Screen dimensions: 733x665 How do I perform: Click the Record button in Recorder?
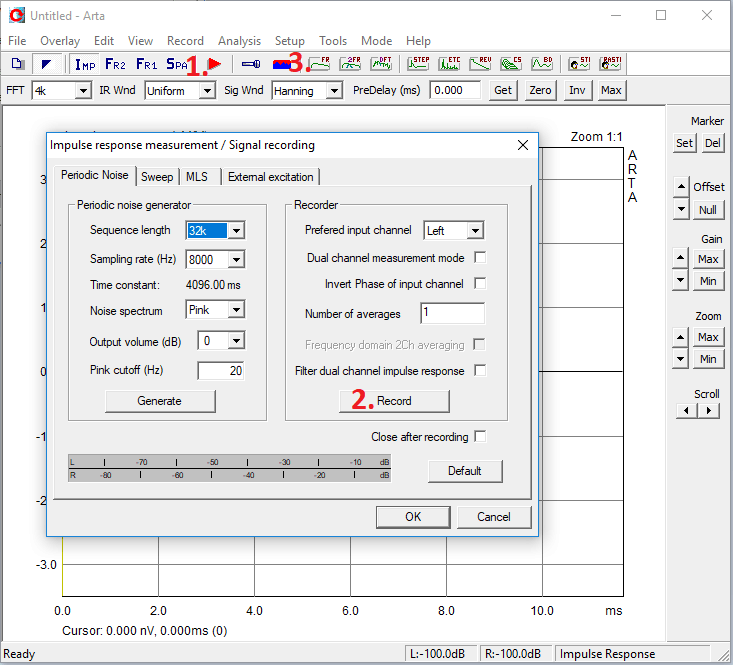pos(394,401)
